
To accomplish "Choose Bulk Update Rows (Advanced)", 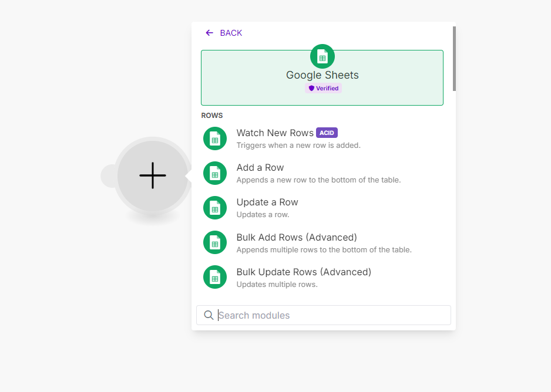I will 322,277.
